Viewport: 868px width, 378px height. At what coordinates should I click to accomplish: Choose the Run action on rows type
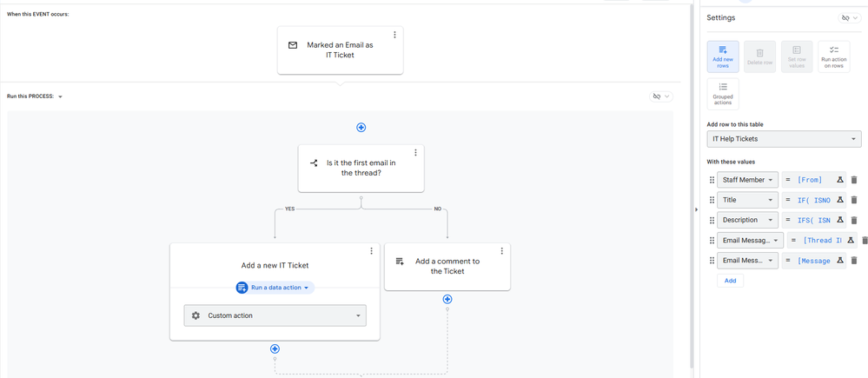833,56
